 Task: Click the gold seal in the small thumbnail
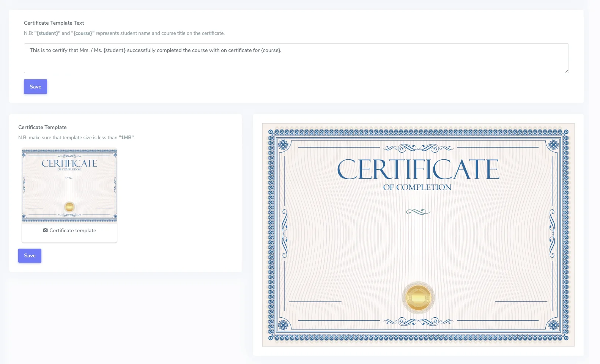coord(69,207)
